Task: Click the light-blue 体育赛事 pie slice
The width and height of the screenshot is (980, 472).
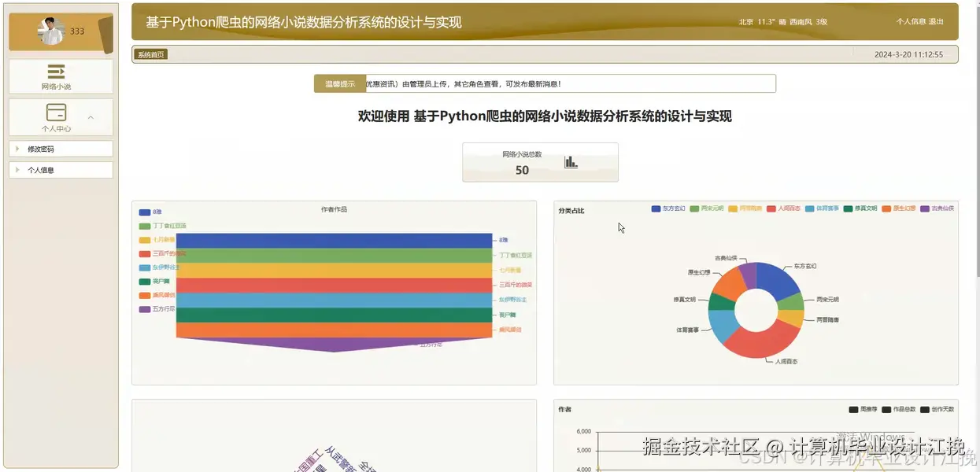Action: (722, 326)
